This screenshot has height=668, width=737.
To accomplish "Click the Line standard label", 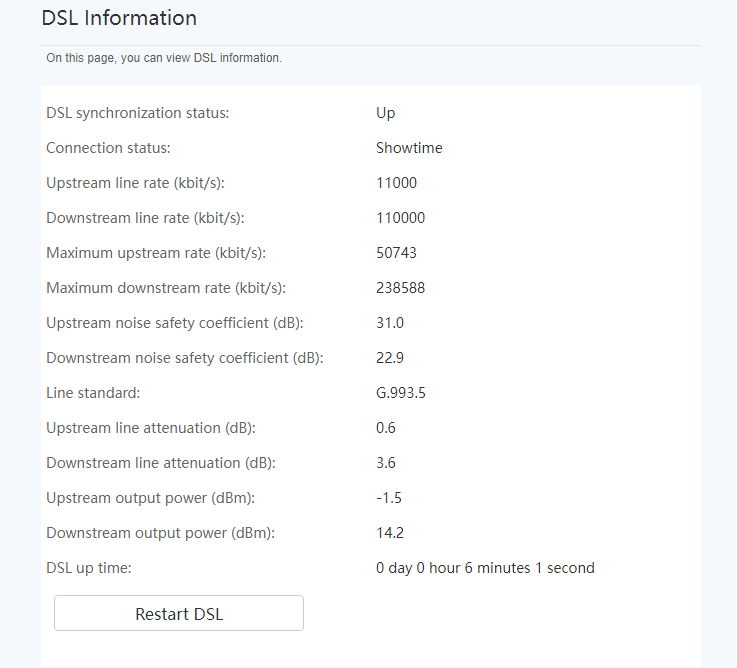I will click(93, 393).
